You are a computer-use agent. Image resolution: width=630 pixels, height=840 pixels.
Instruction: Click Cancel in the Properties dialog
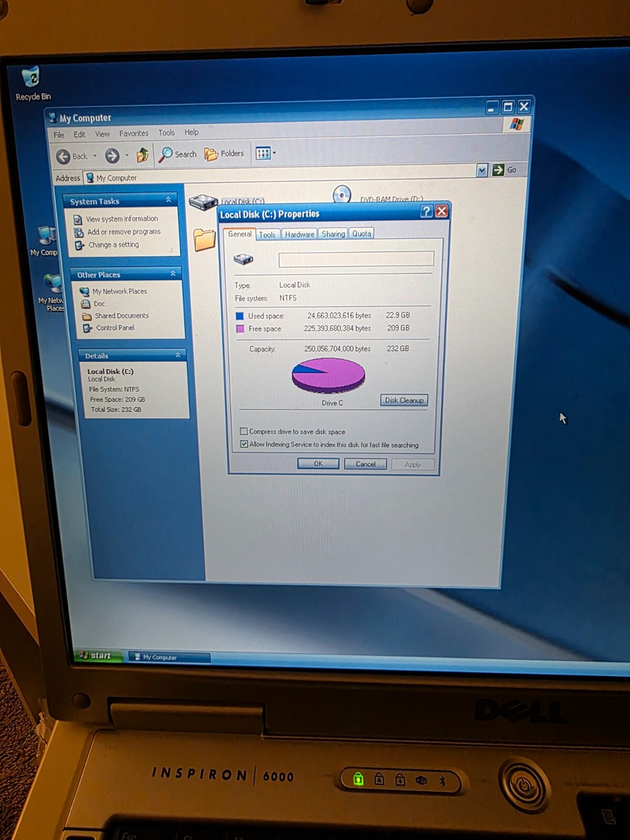point(365,464)
